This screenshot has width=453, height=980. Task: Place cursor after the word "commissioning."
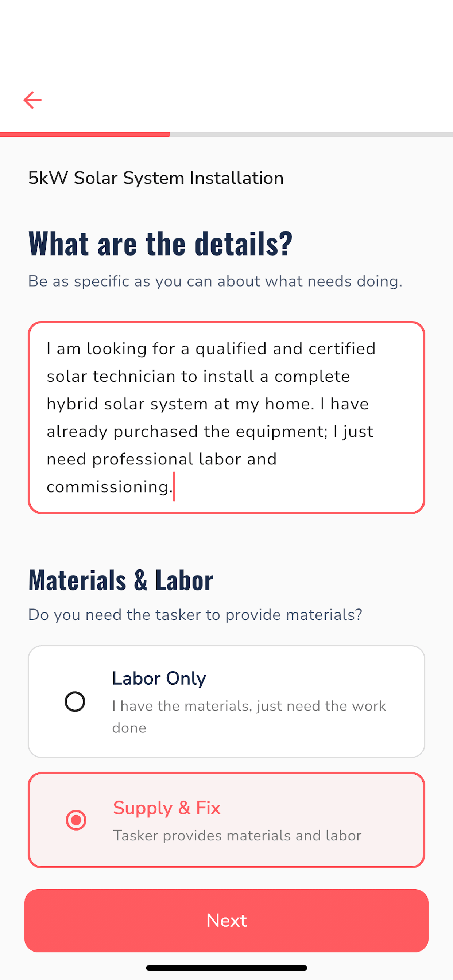pos(174,487)
